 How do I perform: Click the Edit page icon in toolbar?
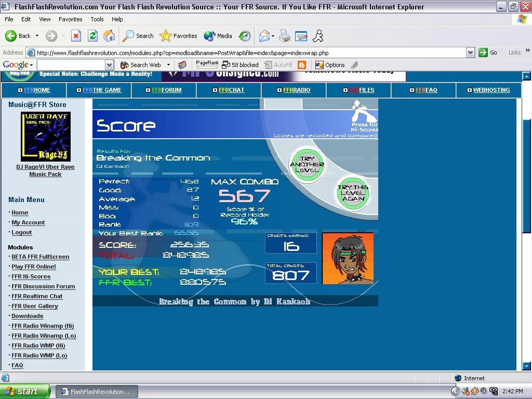coord(301,36)
